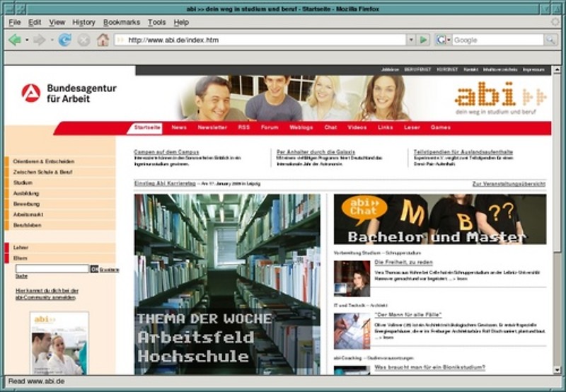Open the Home page icon
566x392 pixels.
point(103,40)
